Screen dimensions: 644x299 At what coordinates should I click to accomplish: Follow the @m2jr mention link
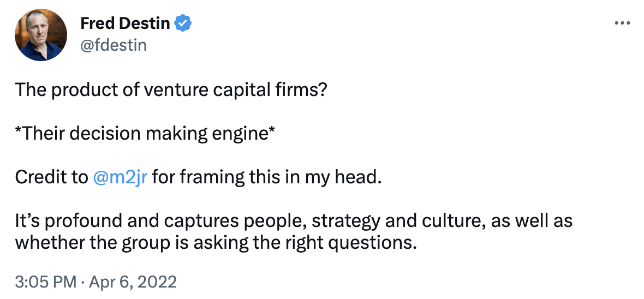pos(121,177)
